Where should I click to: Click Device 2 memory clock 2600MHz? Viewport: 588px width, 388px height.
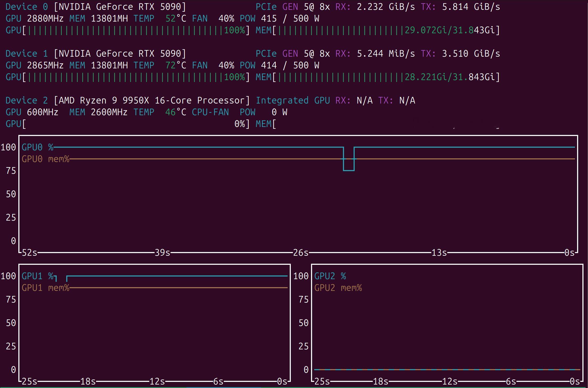click(x=109, y=112)
